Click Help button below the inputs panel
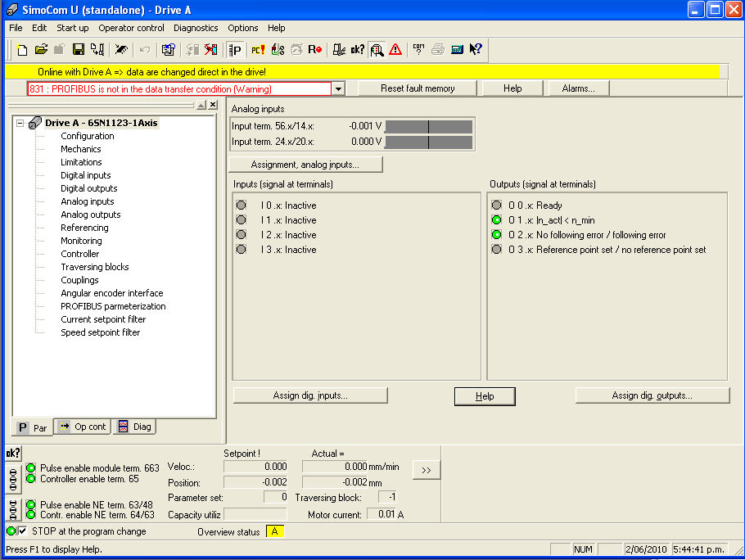This screenshot has width=745, height=560. tap(485, 396)
